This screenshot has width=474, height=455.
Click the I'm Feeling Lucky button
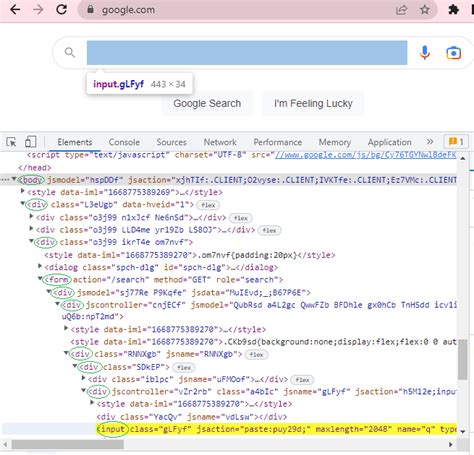[x=313, y=103]
